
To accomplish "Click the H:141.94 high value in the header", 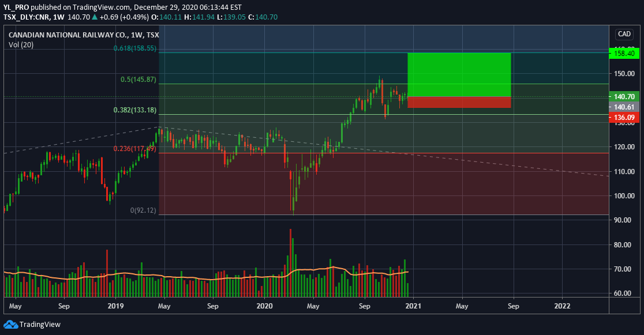I will (x=199, y=17).
